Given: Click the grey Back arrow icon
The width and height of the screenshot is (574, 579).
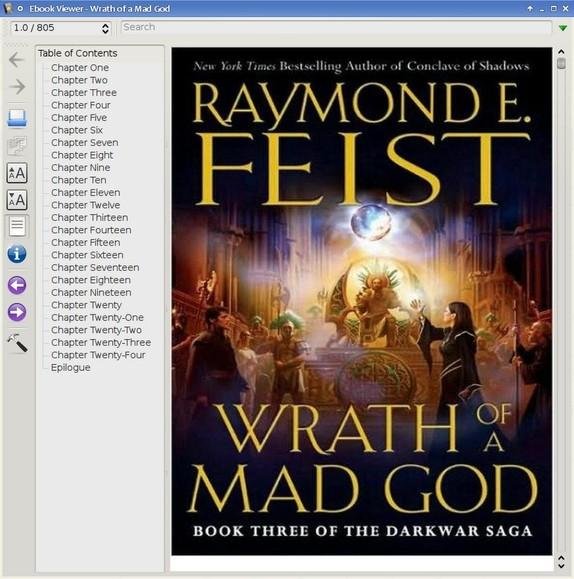Looking at the screenshot, I should click(x=17, y=60).
